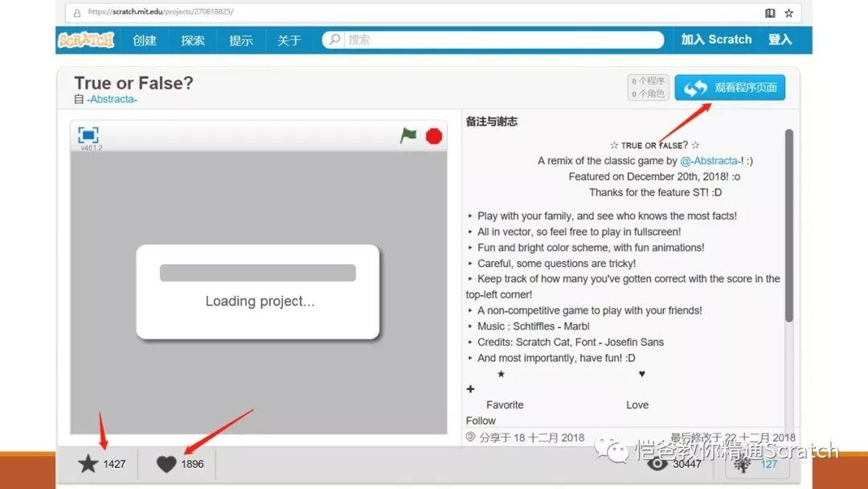This screenshot has width=868, height=489.
Task: Open the 登入 sign-in dropdown
Action: (x=780, y=39)
